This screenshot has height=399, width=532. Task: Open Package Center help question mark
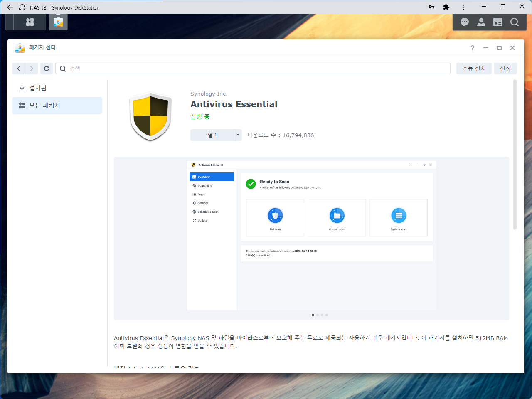coord(473,48)
